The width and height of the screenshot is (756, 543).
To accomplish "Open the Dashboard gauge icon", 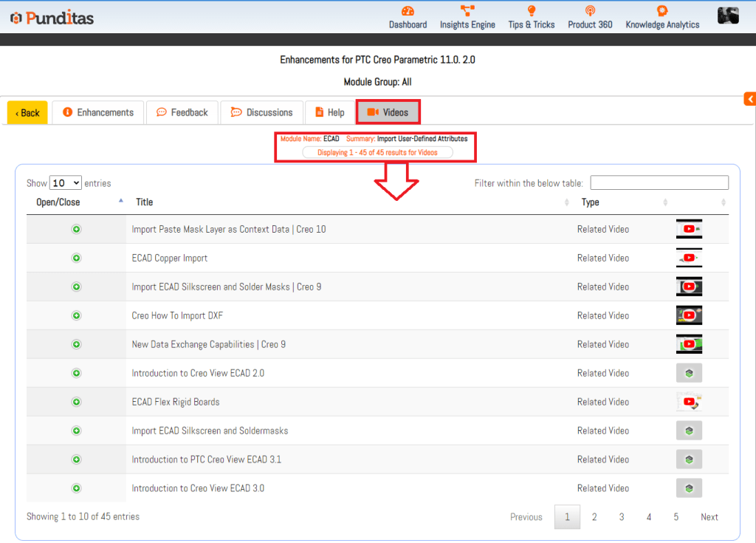I will tap(408, 11).
